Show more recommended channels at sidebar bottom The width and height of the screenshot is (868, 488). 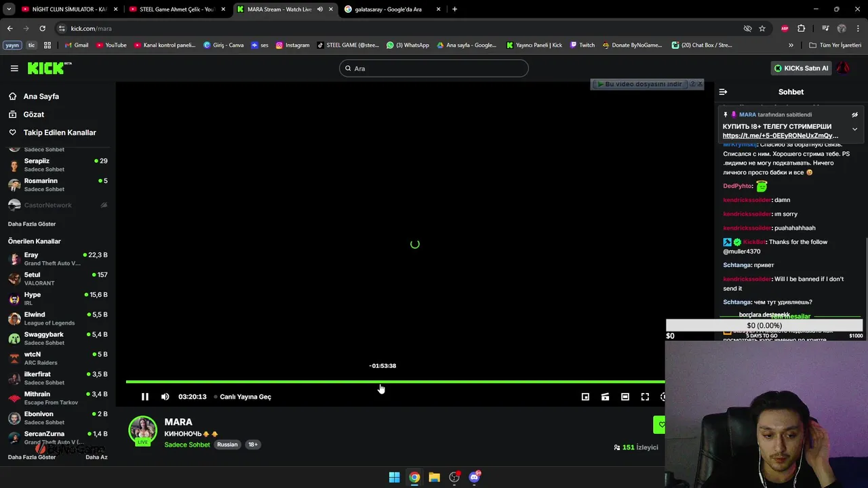[x=32, y=457]
